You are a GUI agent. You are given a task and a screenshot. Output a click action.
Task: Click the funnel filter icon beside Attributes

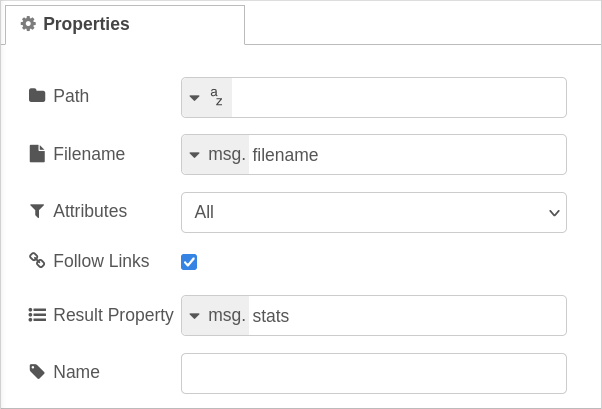coord(37,211)
